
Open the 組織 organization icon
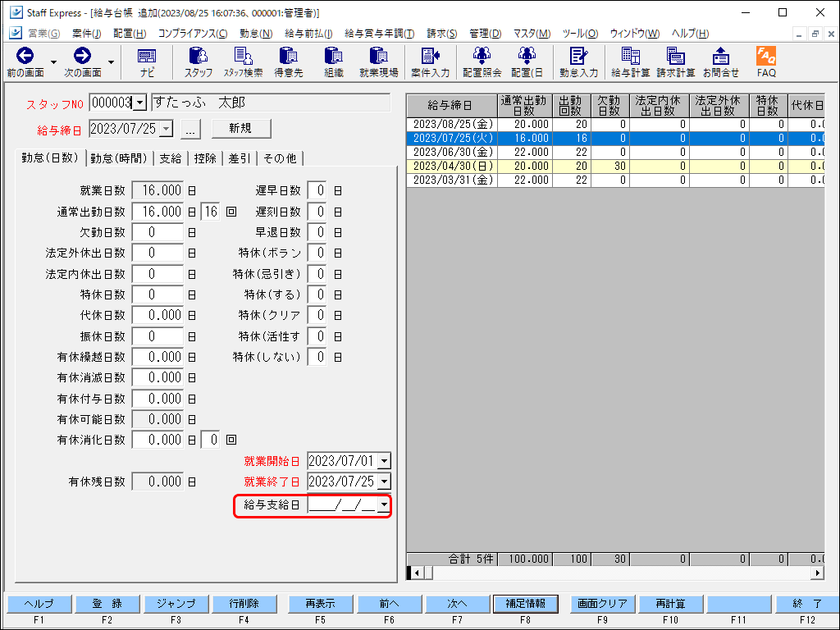[x=333, y=62]
